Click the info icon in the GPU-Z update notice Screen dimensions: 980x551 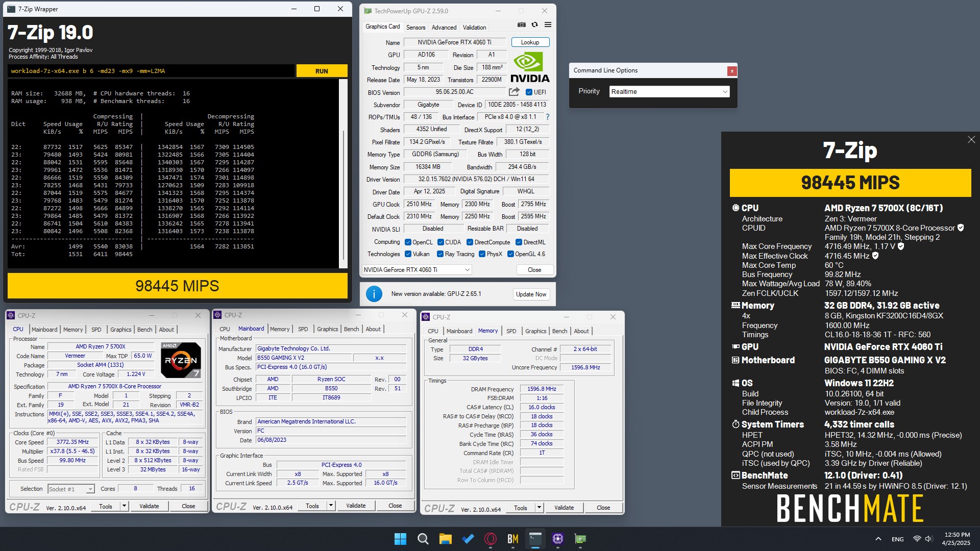click(x=374, y=294)
